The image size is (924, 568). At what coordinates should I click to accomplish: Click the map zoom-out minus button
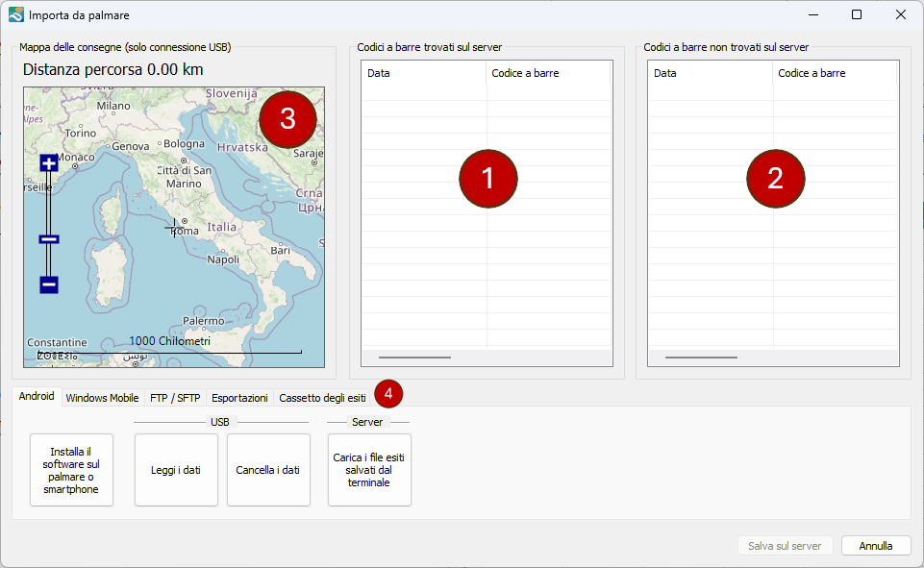[49, 284]
